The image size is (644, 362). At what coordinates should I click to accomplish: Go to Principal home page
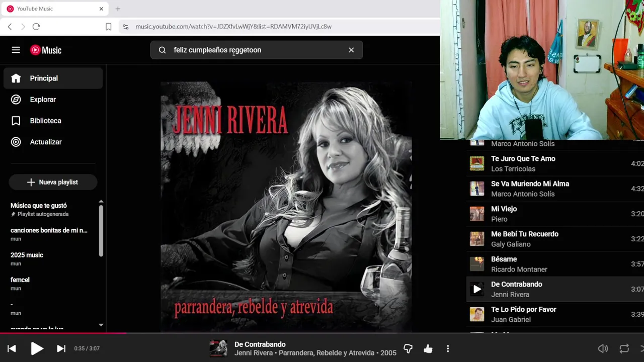point(53,78)
